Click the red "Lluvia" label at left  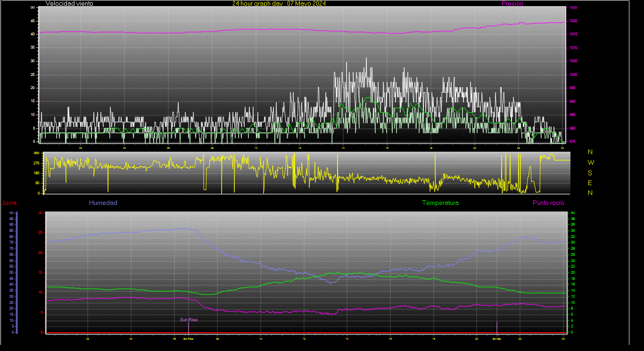point(9,203)
